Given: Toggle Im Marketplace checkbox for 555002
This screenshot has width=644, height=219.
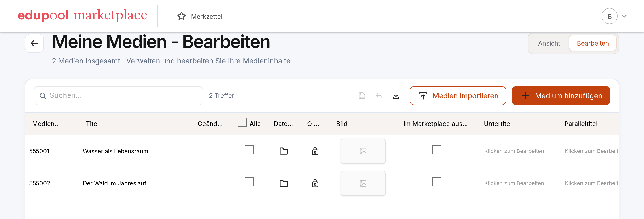Looking at the screenshot, I should [x=437, y=182].
